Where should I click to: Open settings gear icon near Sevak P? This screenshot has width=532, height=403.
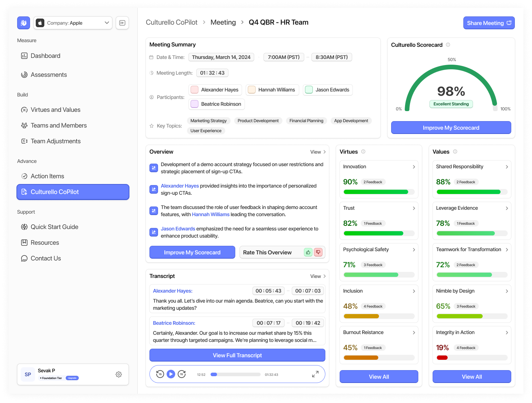[119, 374]
